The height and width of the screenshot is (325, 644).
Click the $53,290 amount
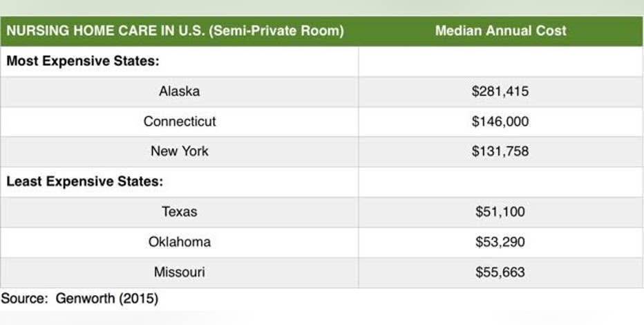[500, 242]
